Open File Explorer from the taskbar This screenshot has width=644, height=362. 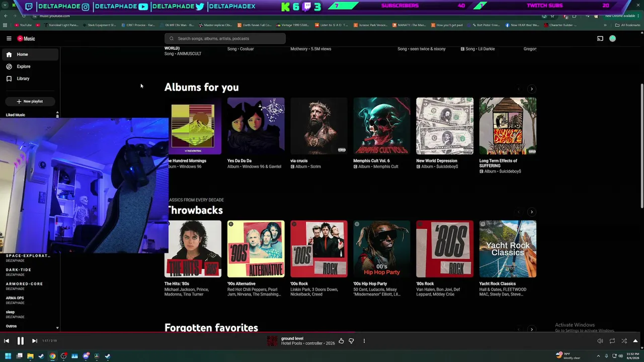[x=30, y=356]
